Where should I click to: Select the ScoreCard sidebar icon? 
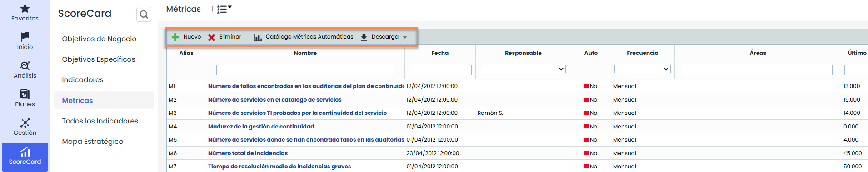[25, 157]
